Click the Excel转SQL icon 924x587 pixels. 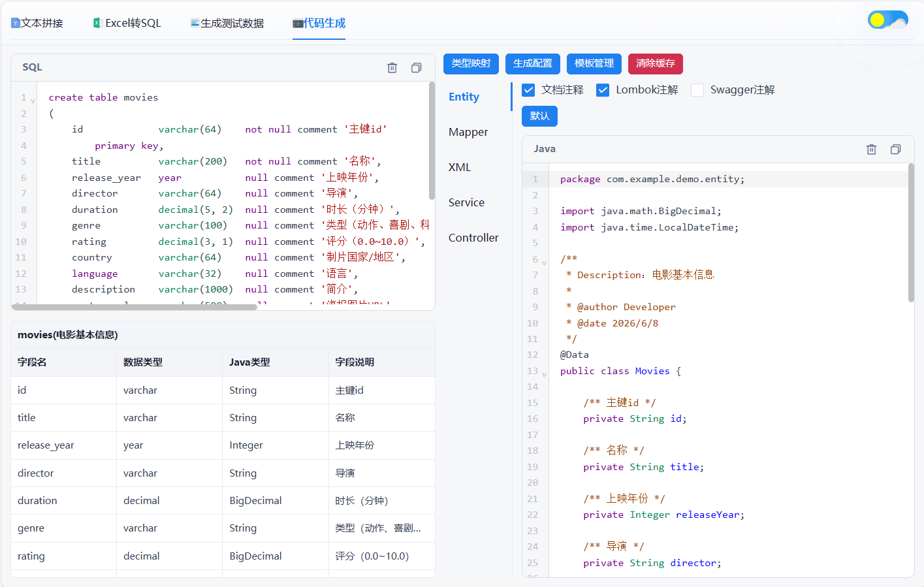tap(97, 23)
